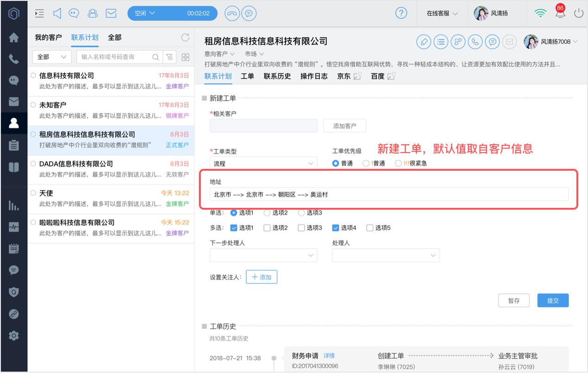Image resolution: width=588 pixels, height=373 pixels.
Task: Open the mail envelope sidebar icon
Action: tap(14, 102)
